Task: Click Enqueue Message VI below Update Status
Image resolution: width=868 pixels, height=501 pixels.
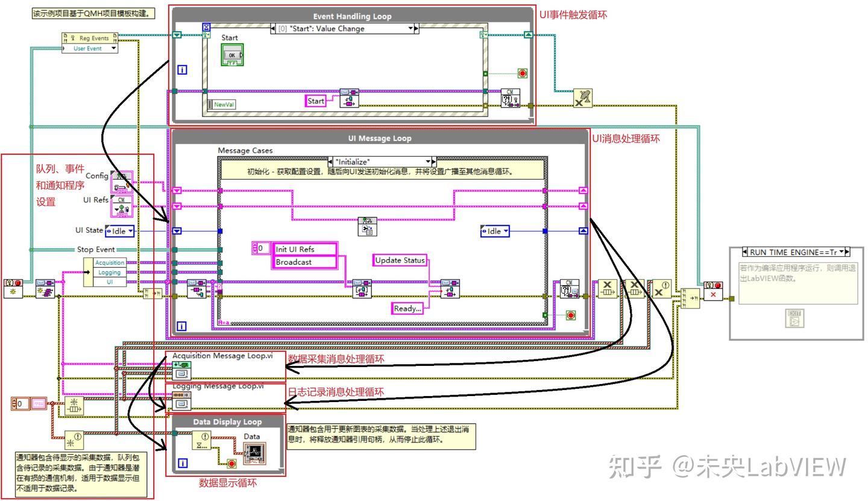Action: click(x=450, y=289)
